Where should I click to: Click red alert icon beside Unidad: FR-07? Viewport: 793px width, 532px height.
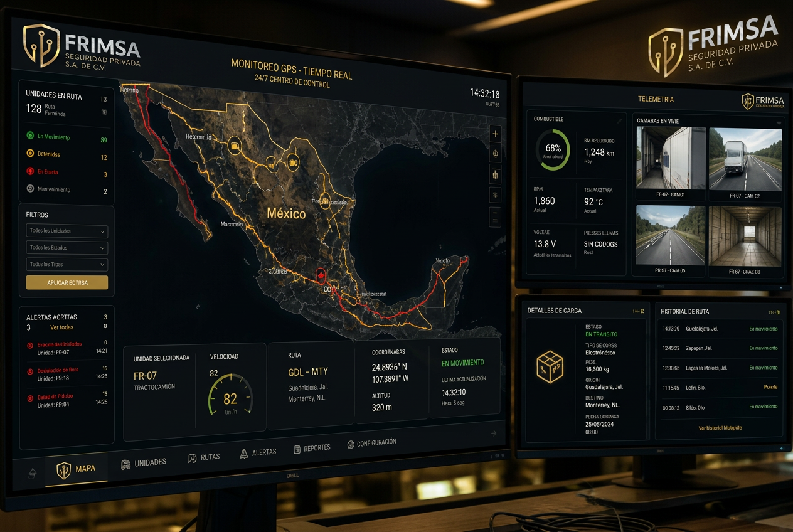click(x=30, y=346)
